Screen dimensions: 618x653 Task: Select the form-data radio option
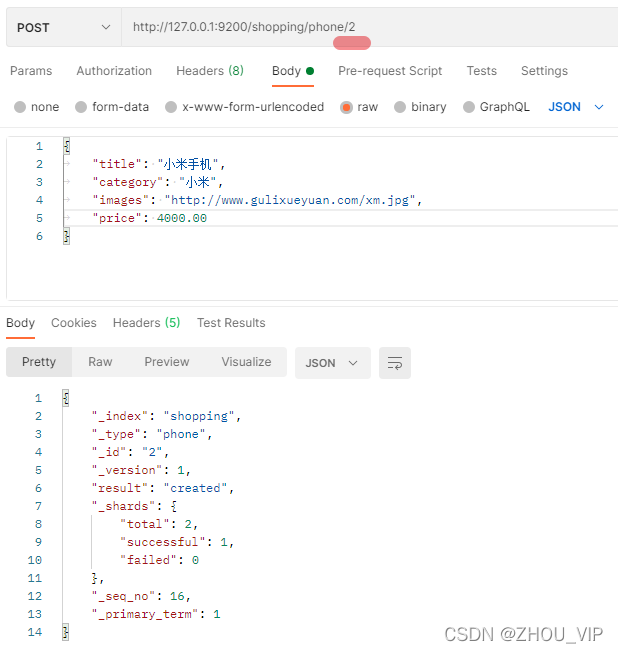click(81, 107)
